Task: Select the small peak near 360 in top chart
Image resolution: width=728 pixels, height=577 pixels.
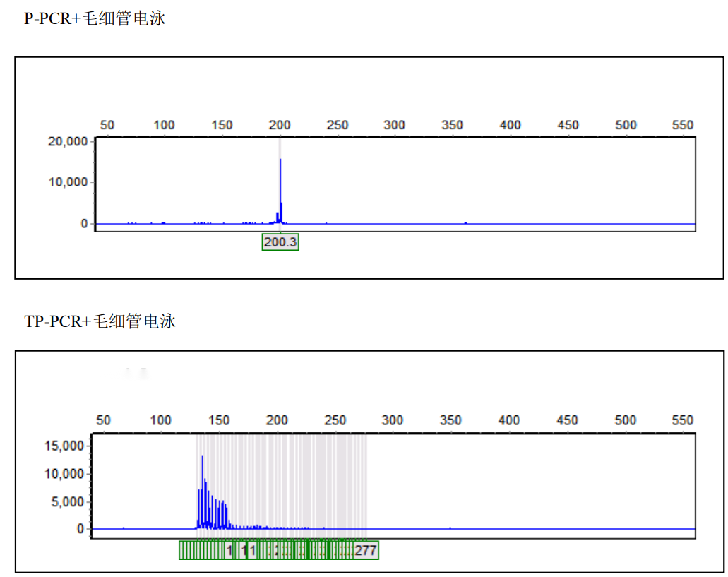Action: [465, 222]
